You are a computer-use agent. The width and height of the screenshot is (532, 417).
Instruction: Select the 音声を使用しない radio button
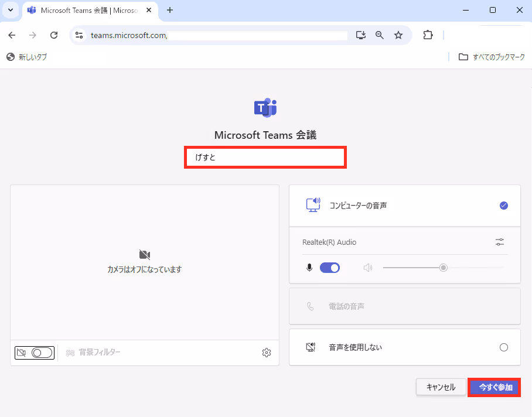click(x=504, y=347)
